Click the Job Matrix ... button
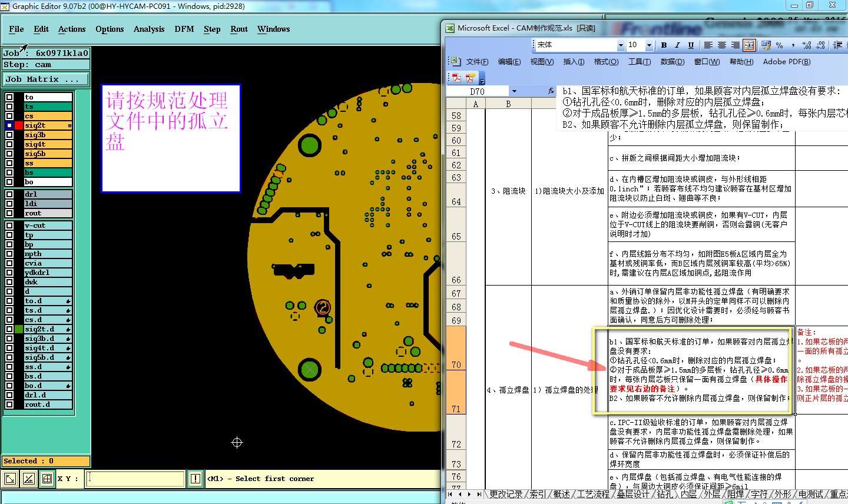This screenshot has height=504, width=848. click(x=46, y=79)
